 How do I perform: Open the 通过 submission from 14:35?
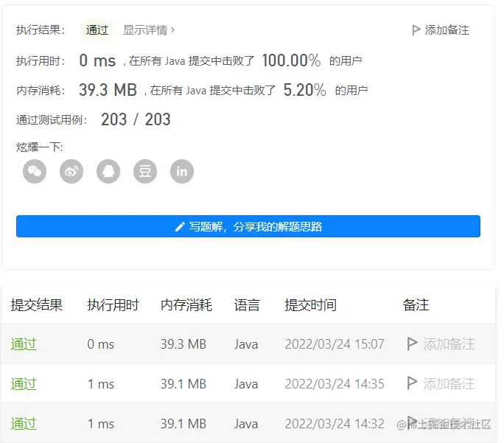coord(24,384)
